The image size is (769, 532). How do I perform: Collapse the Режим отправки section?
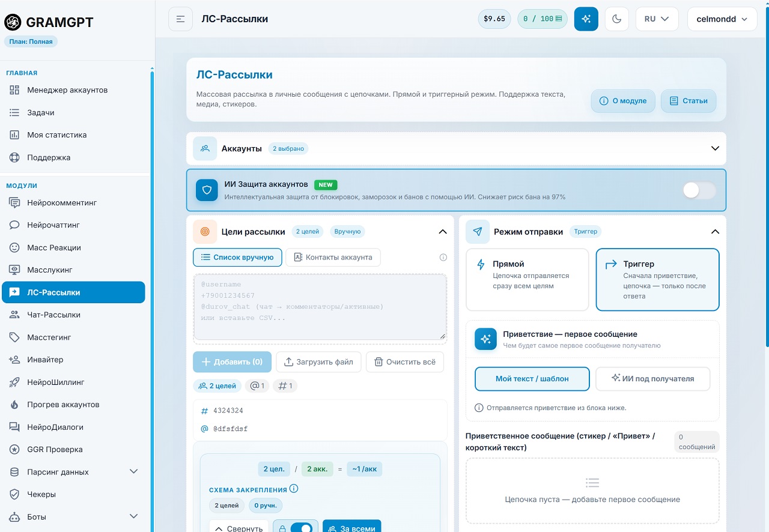[715, 232]
